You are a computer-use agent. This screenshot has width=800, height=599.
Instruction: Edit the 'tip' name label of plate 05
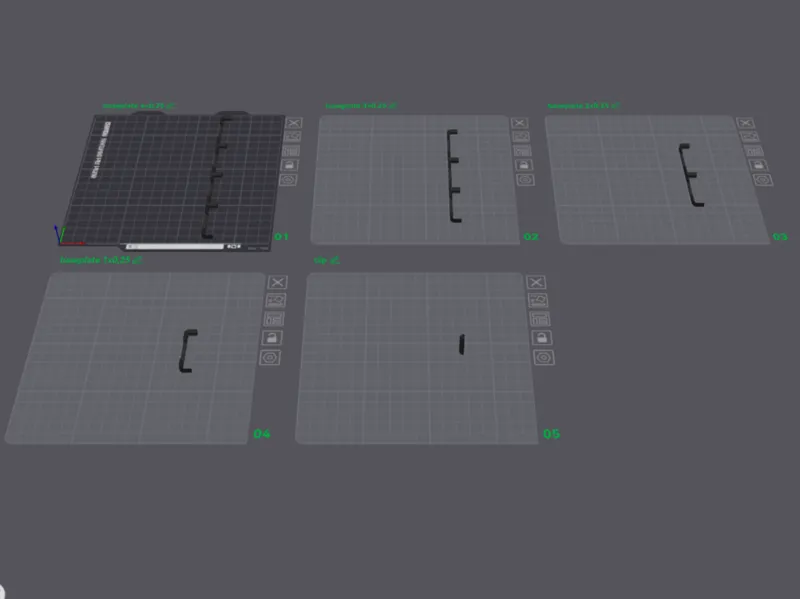(327, 260)
